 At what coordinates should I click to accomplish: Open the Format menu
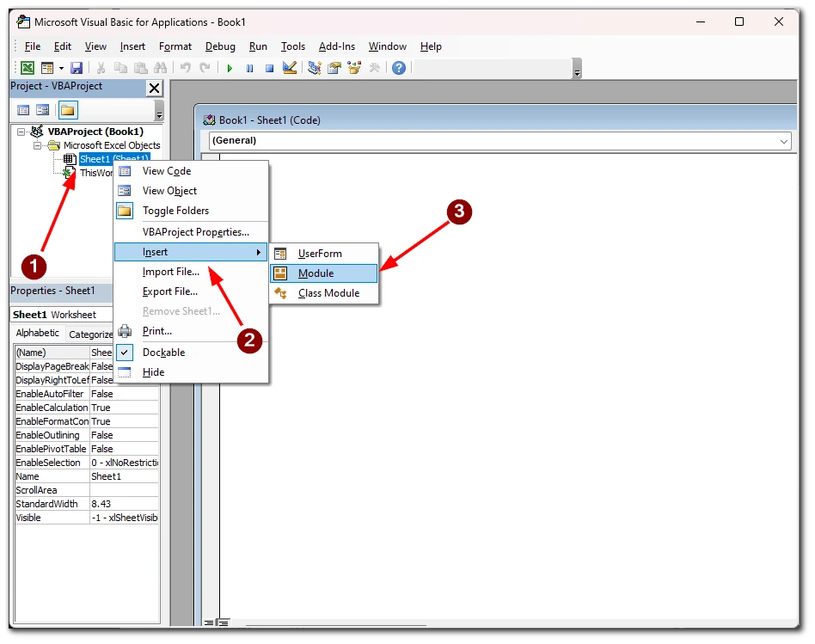pos(175,46)
